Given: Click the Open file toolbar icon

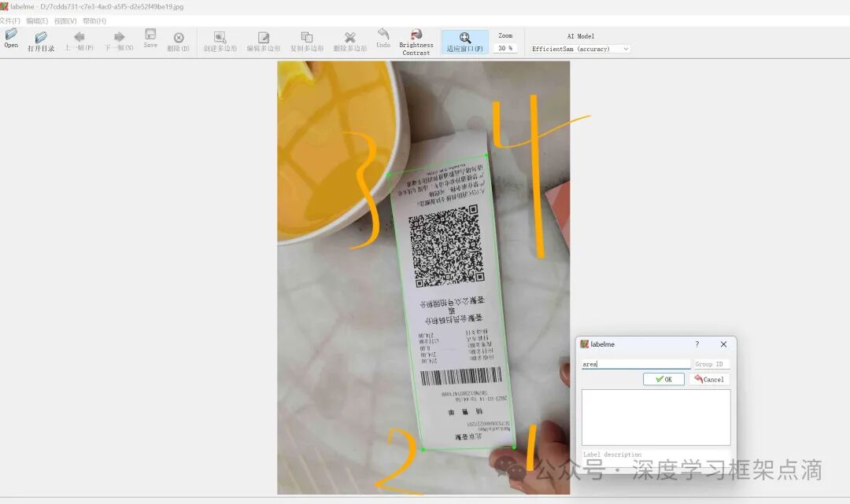Looking at the screenshot, I should 11,39.
